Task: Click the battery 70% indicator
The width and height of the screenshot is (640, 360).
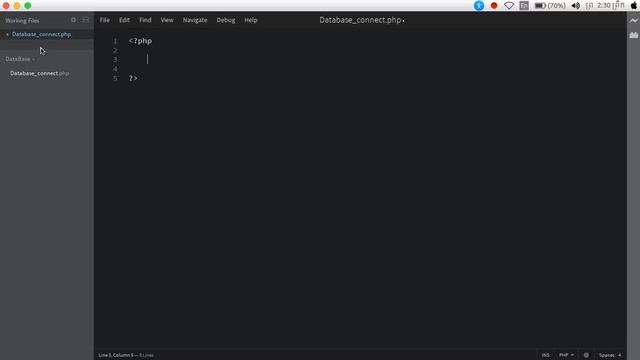Action: (550, 6)
